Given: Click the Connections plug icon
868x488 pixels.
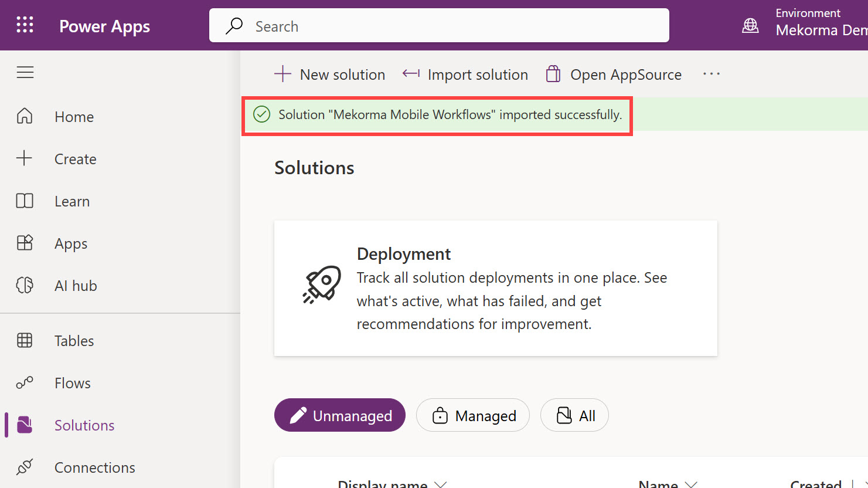Looking at the screenshot, I should click(25, 467).
